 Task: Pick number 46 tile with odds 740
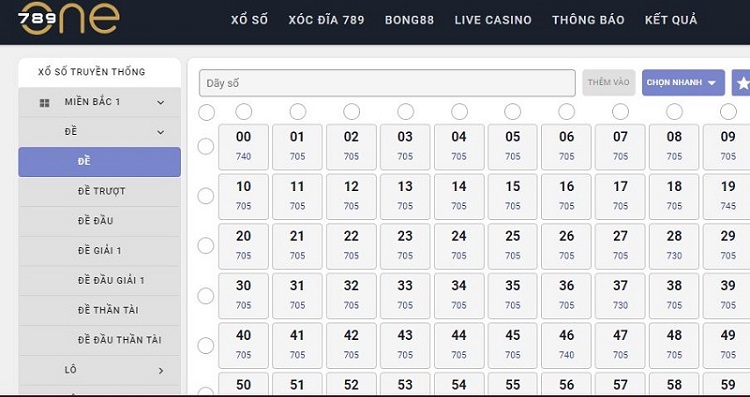point(566,344)
